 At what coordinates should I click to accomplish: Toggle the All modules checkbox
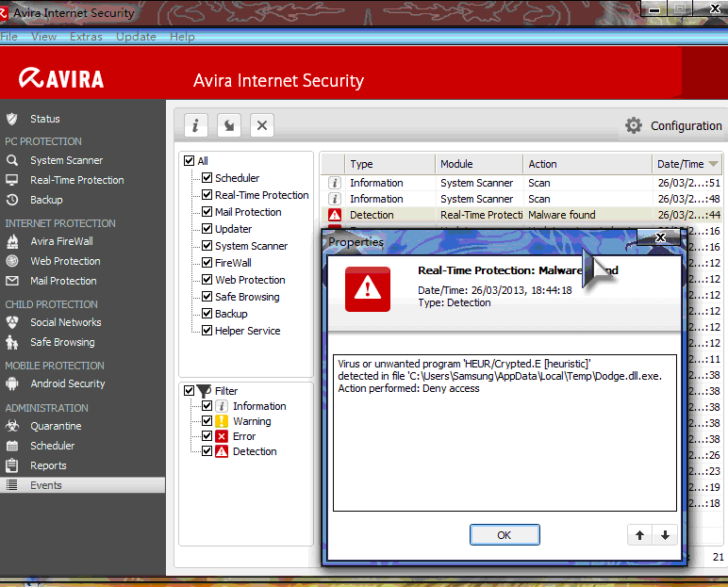coord(189,160)
